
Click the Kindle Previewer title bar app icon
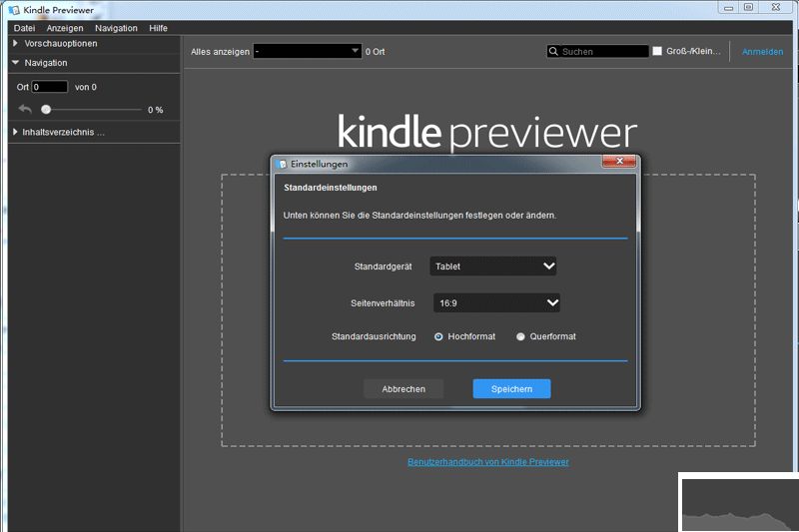point(14,10)
